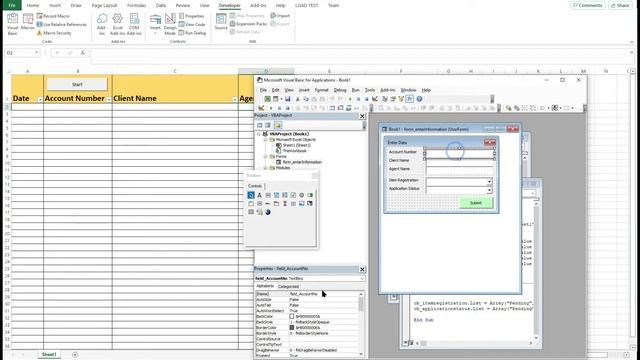The width and height of the screenshot is (640, 360).
Task: Select the TextBox tool in the Toolbox
Action: point(268,195)
